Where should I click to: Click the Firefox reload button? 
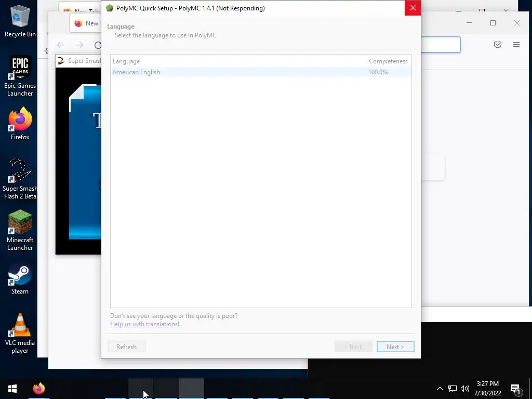[98, 45]
